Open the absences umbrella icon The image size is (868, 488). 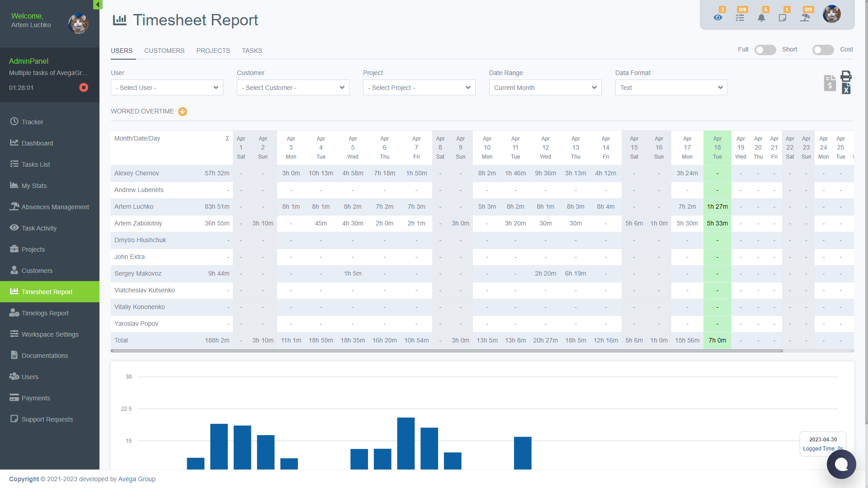pos(805,18)
